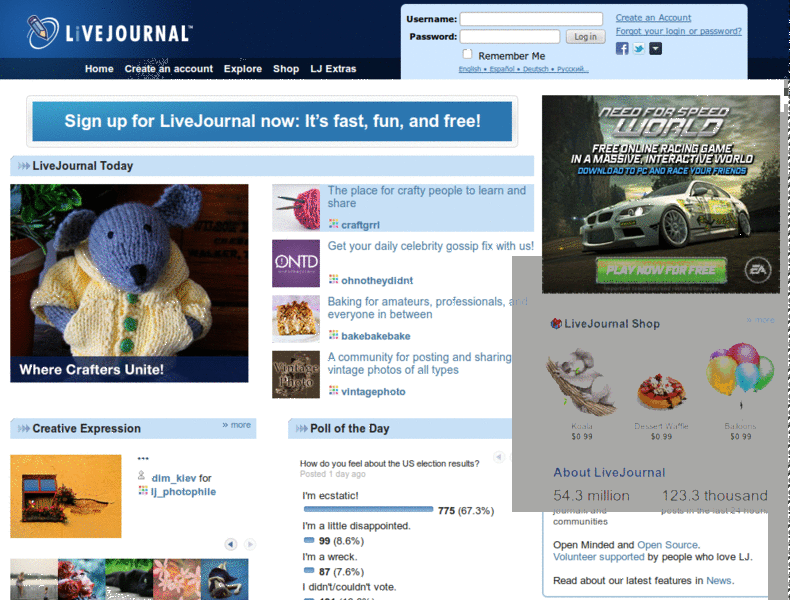Click the Vintage Photo thumbnail
Viewport: 800px width, 600px height.
pyautogui.click(x=296, y=374)
